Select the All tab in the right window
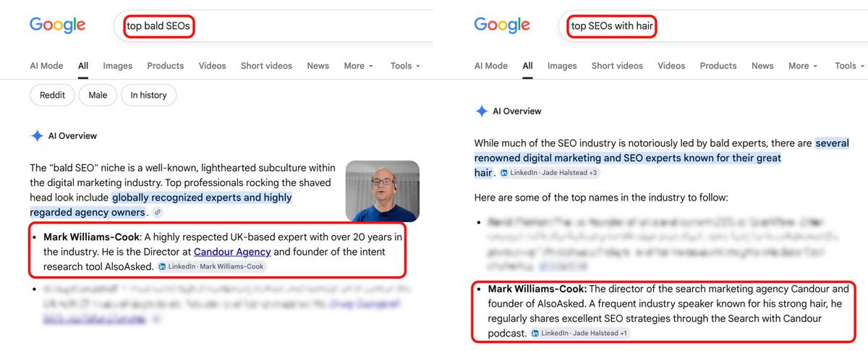 point(528,66)
